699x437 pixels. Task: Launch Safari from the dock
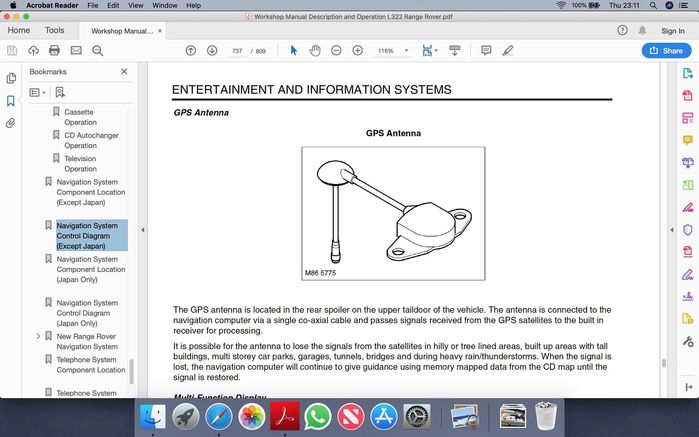point(218,417)
